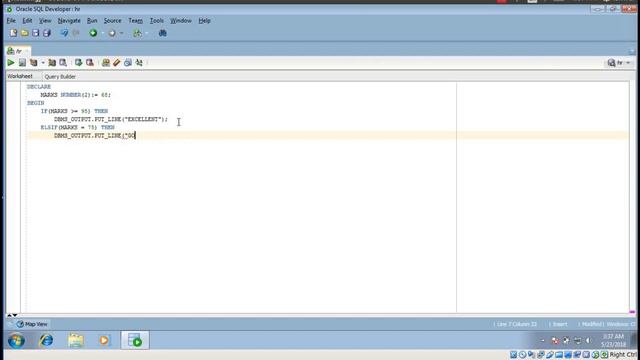Click the SQL History icon
The image size is (640, 360).
pos(128,62)
